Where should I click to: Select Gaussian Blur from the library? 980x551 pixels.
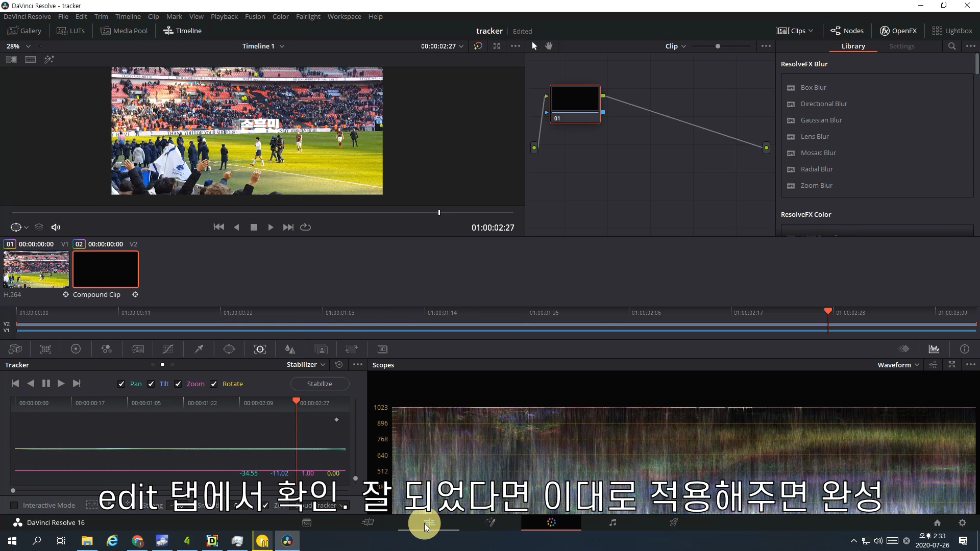[x=821, y=120]
